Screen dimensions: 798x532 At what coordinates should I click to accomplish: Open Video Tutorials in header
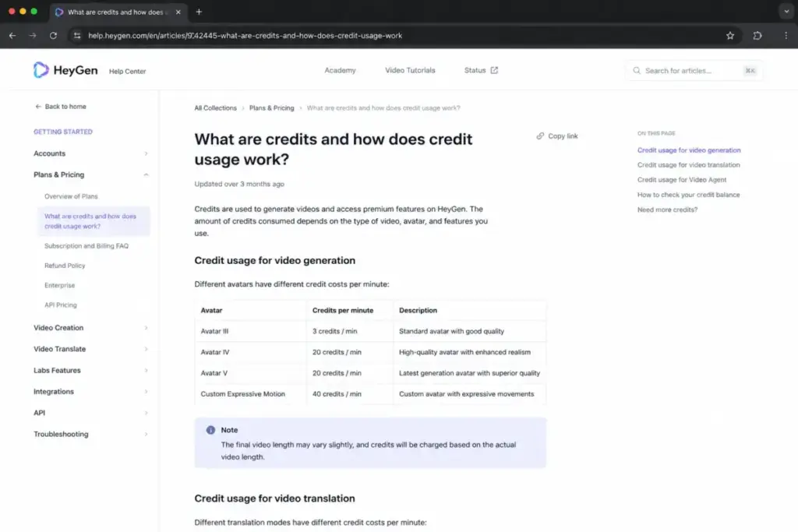tap(410, 70)
